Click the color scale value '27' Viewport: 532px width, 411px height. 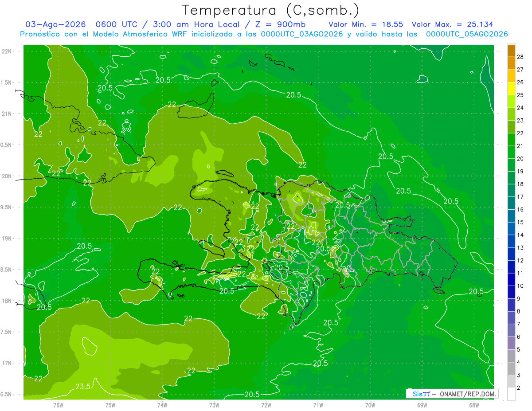pos(520,70)
